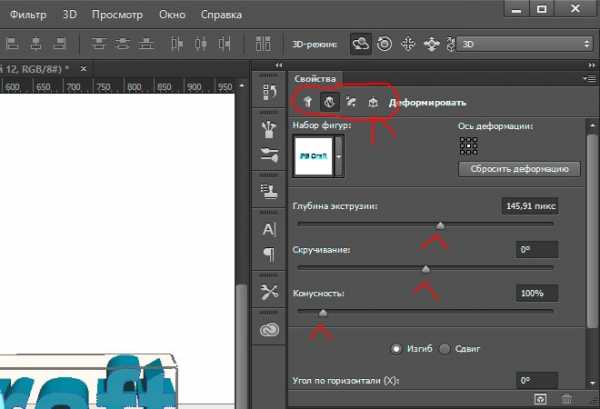Open the Просмотр menu
Screen dimensions: 600x409
[x=116, y=16]
